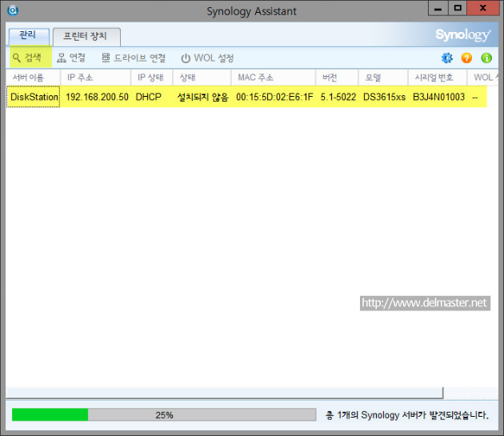Open preferences with the blue gear icon
This screenshot has height=436, width=504.
pyautogui.click(x=446, y=58)
